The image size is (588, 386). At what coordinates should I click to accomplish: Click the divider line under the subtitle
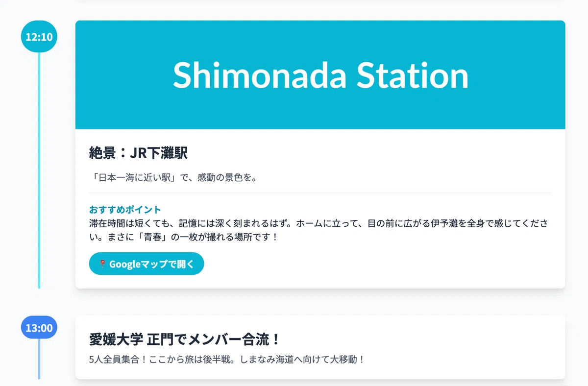pos(320,193)
